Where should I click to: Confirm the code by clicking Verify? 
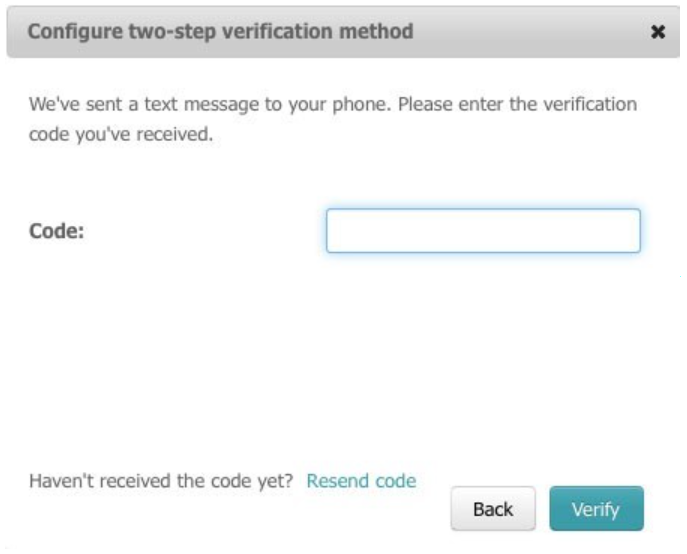pyautogui.click(x=596, y=508)
